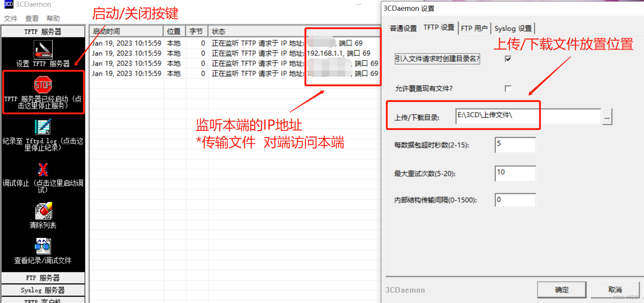Click the per-packet timeout seconds field
This screenshot has height=303, width=644.
coord(515,145)
